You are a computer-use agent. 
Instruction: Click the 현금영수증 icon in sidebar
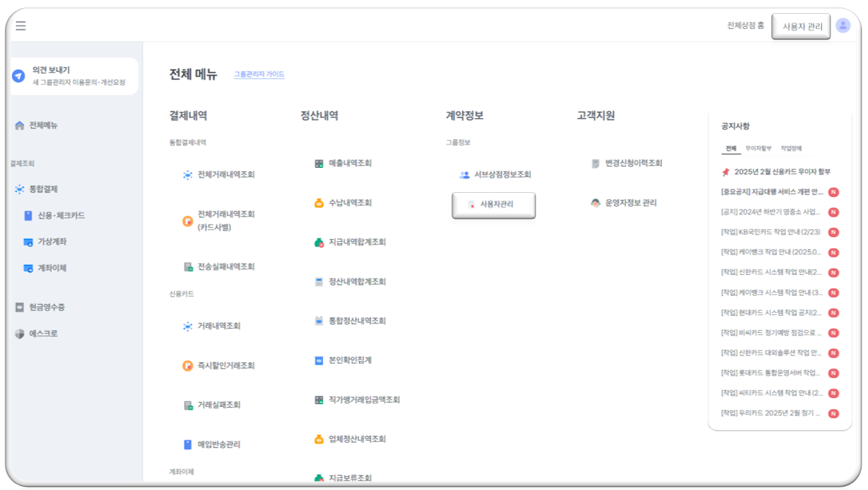[19, 308]
